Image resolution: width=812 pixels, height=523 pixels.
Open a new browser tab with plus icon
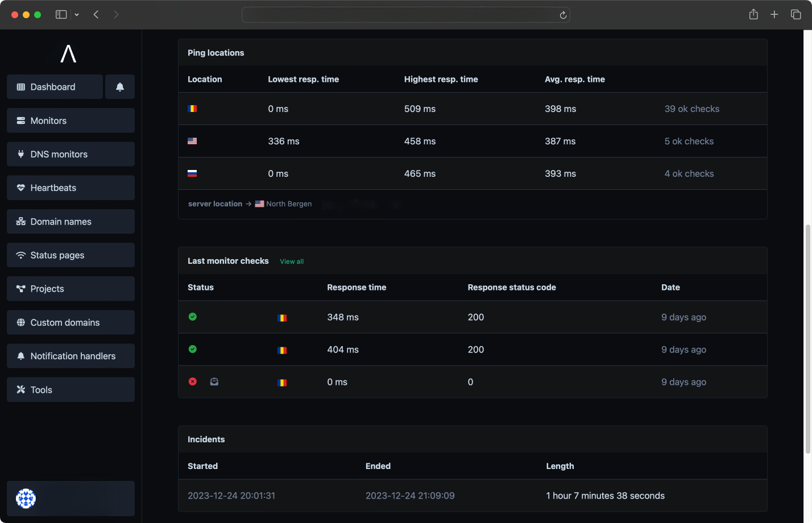pos(774,15)
